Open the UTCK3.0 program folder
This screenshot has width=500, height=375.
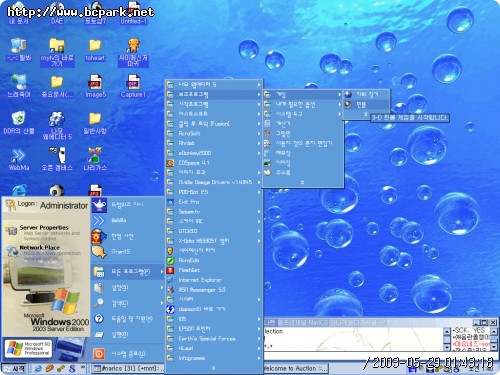coord(213,231)
